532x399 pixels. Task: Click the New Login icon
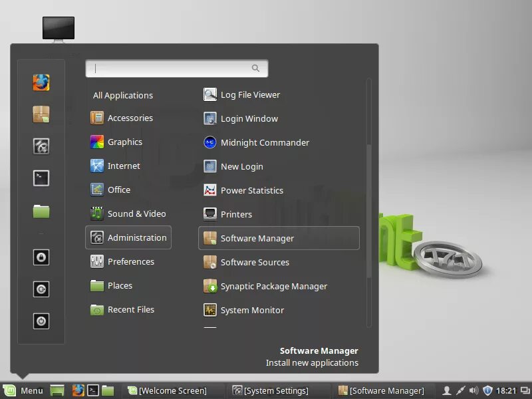210,166
